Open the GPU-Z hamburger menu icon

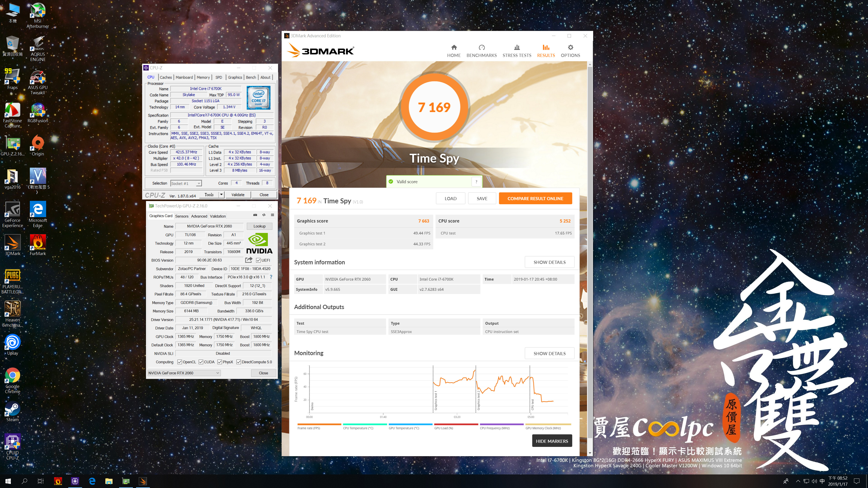click(272, 215)
